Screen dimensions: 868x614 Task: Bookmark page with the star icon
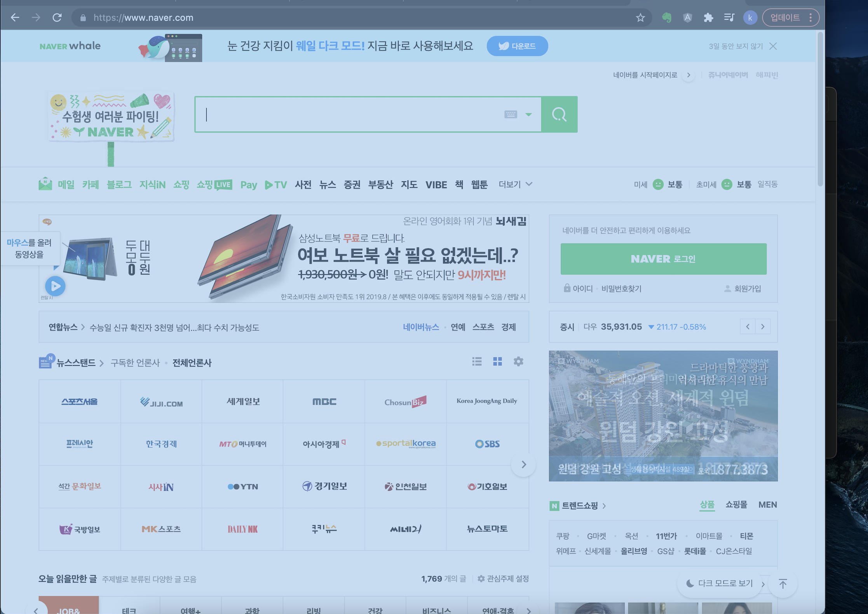coord(640,17)
